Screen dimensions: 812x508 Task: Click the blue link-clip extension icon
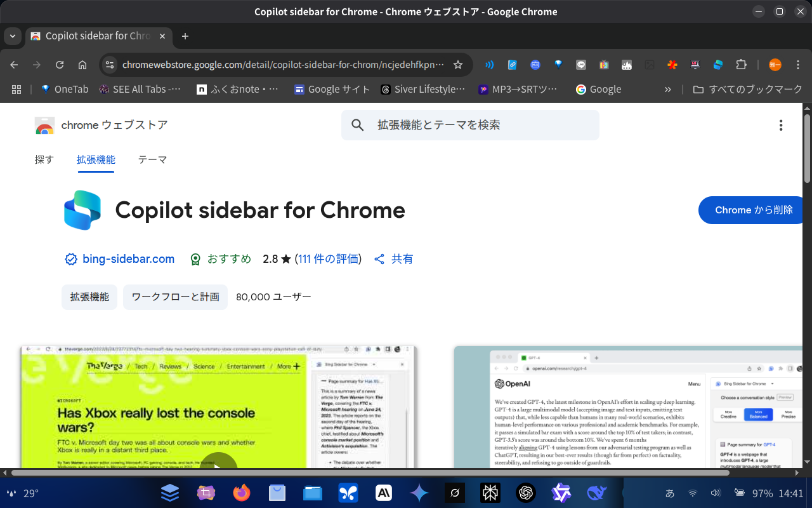[513, 65]
